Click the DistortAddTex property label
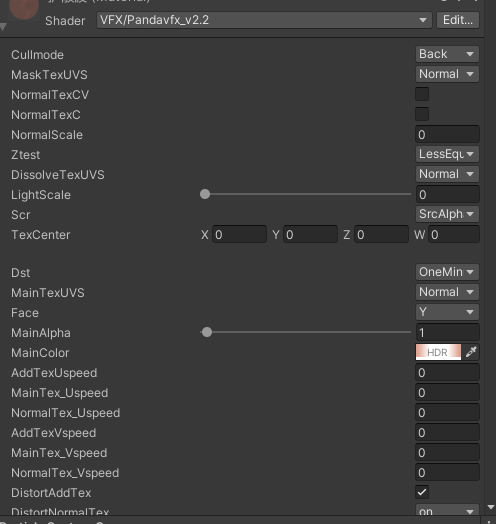Image resolution: width=496 pixels, height=524 pixels. 51,493
